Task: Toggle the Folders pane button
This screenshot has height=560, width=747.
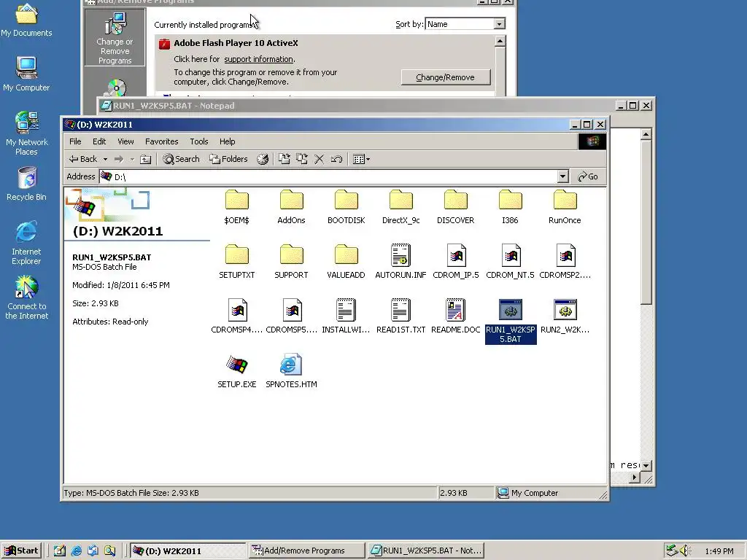Action: coord(228,160)
